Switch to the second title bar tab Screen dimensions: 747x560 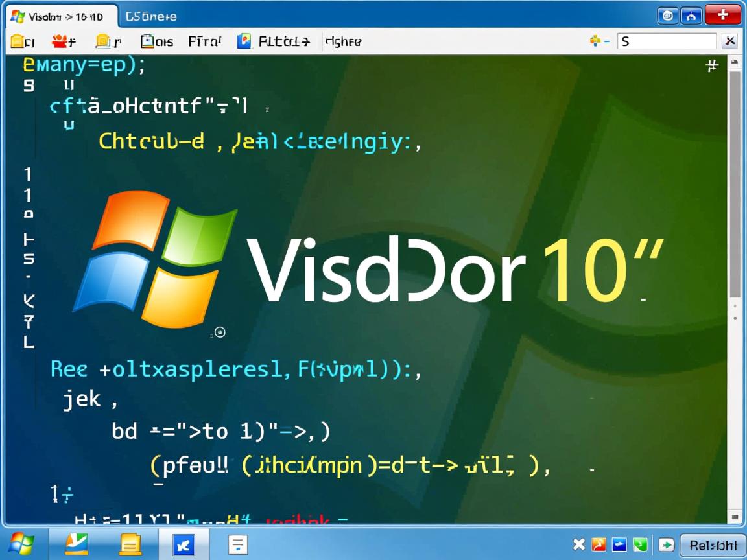click(150, 16)
